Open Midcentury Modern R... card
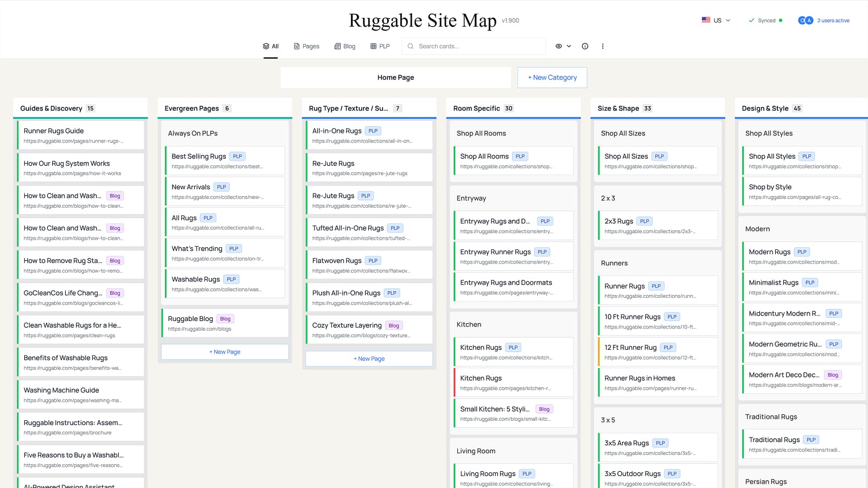 802,318
